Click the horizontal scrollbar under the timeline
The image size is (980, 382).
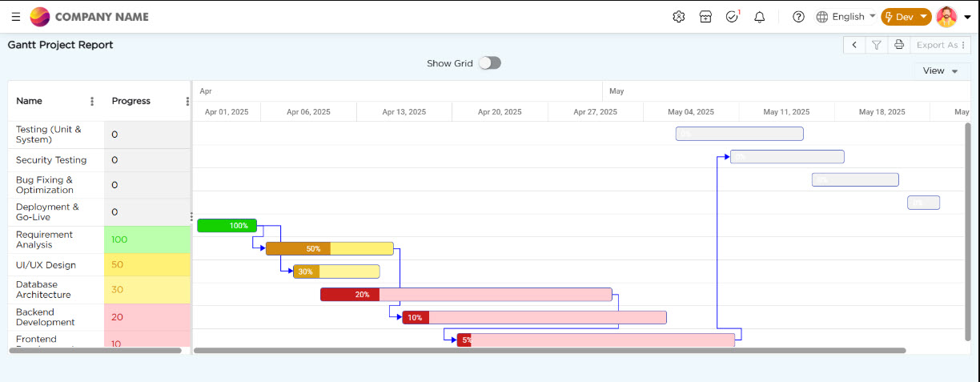tap(548, 350)
